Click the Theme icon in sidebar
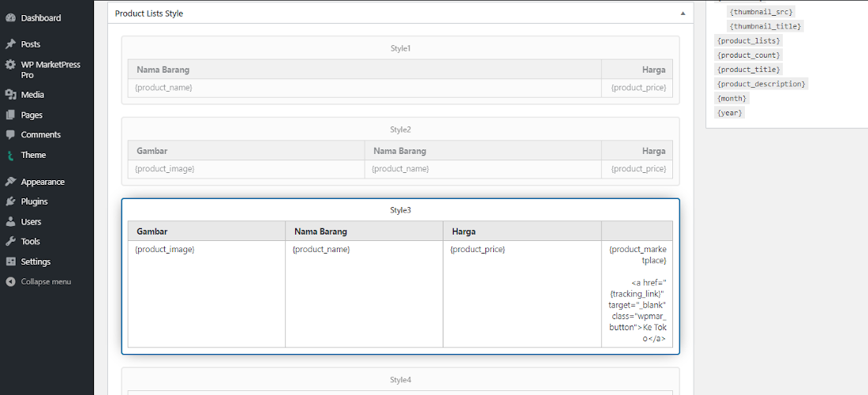Viewport: 868px width, 395px height. pyautogui.click(x=10, y=155)
